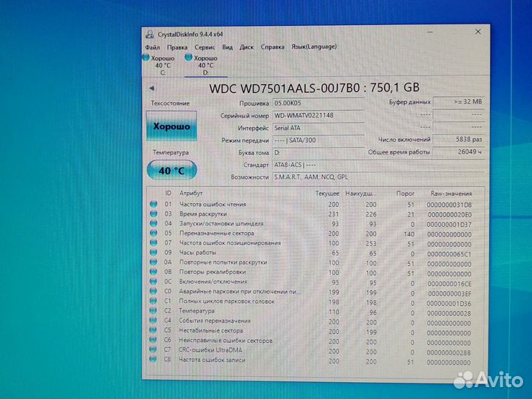Select the D: disk tab

coord(205,65)
